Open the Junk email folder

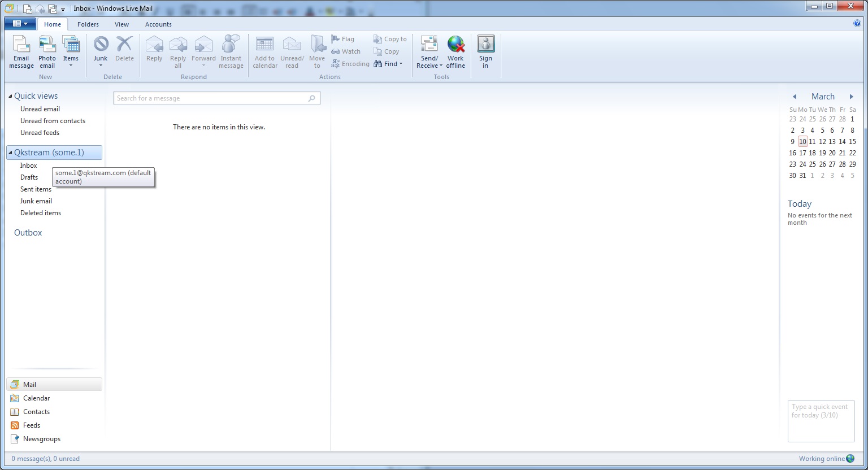tap(36, 201)
